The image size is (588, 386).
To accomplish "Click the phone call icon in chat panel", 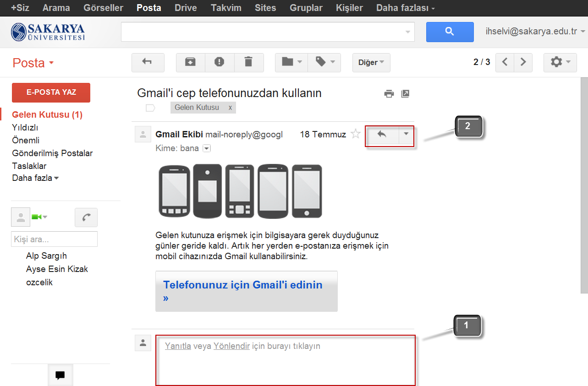I will pyautogui.click(x=86, y=217).
